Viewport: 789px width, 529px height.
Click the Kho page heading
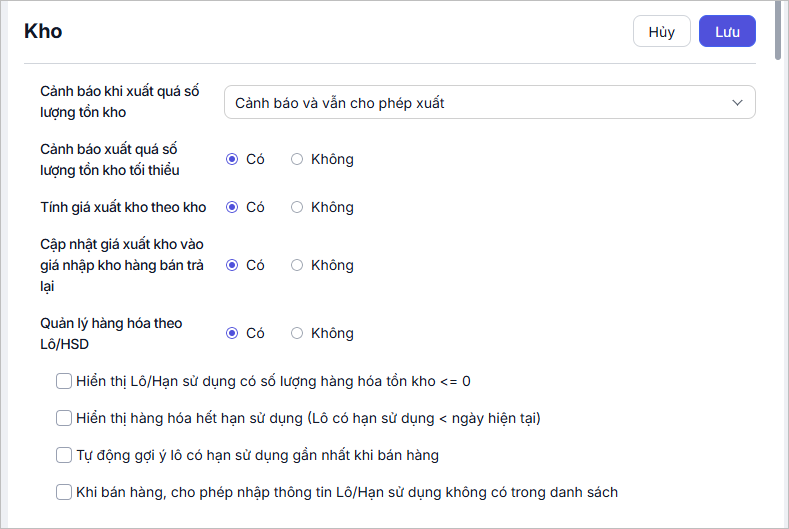point(43,31)
